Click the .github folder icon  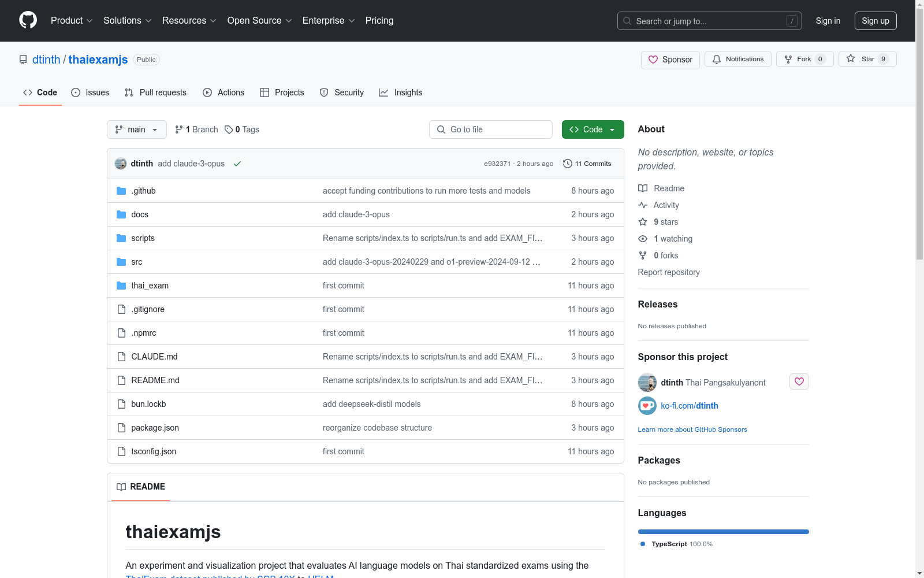click(121, 191)
